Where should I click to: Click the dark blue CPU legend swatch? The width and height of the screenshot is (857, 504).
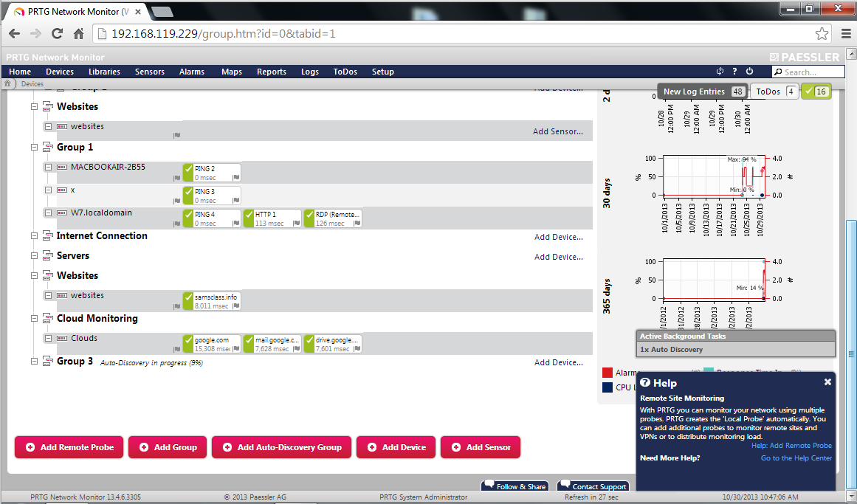[608, 387]
